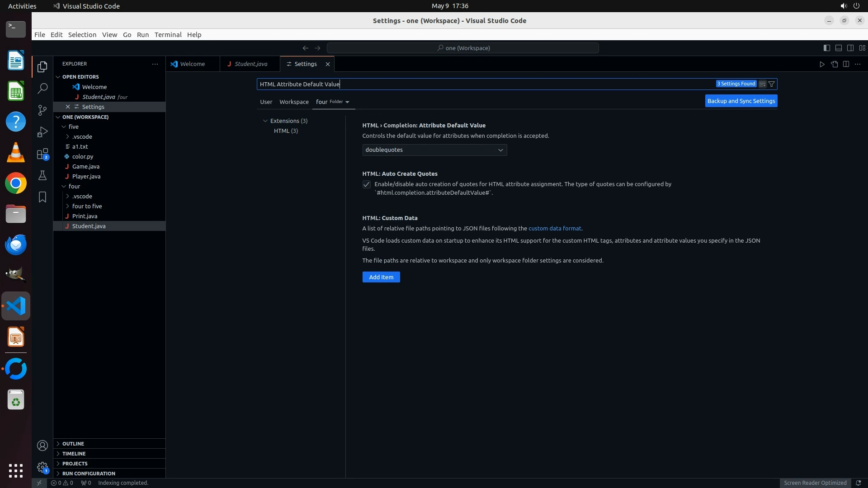Screen dimensions: 868x488
Task: Click the settings search input field
Action: coord(484,84)
